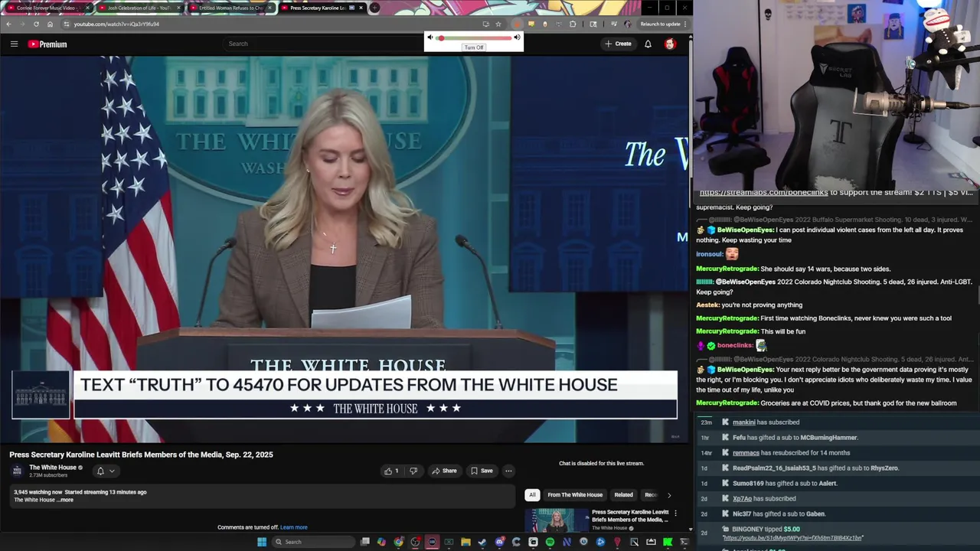This screenshot has height=551, width=980.
Task: Click the mute speaker icon in volume popup
Action: click(430, 37)
